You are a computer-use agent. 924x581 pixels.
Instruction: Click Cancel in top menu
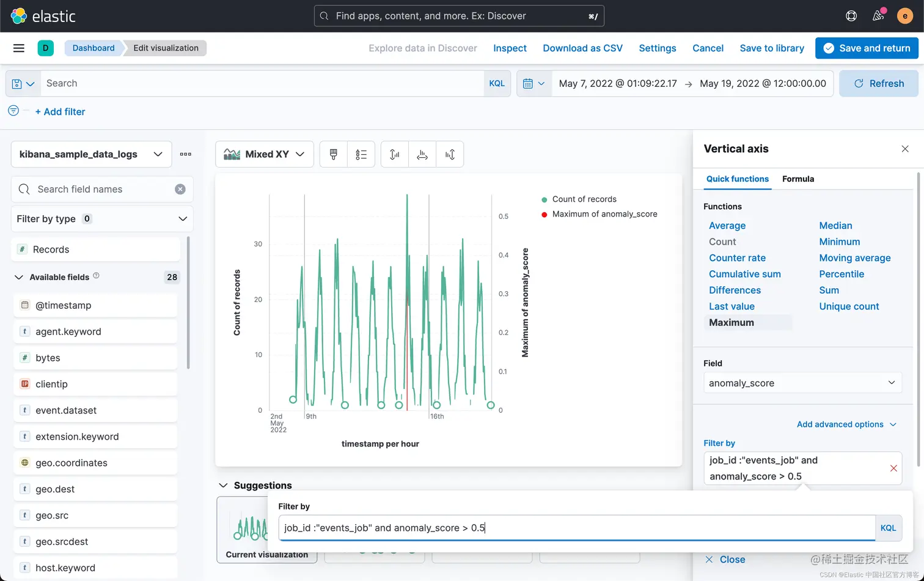(708, 48)
